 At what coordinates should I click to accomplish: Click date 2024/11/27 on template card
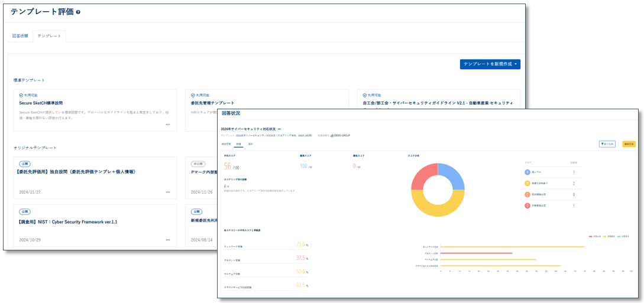[x=30, y=192]
